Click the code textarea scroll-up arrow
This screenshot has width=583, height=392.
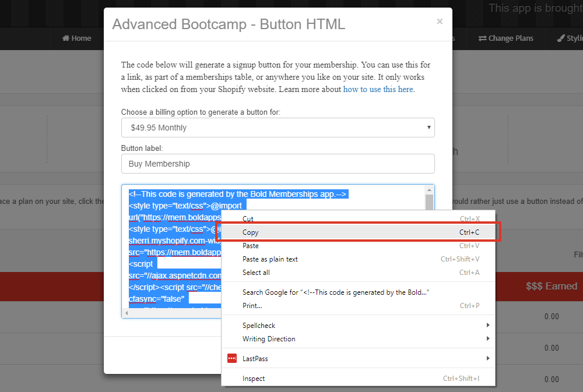point(429,190)
